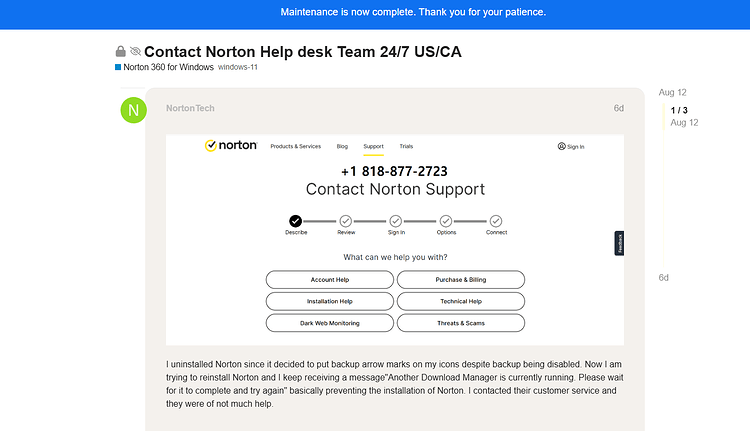Click the Sign In person icon
This screenshot has width=750, height=431.
(562, 146)
